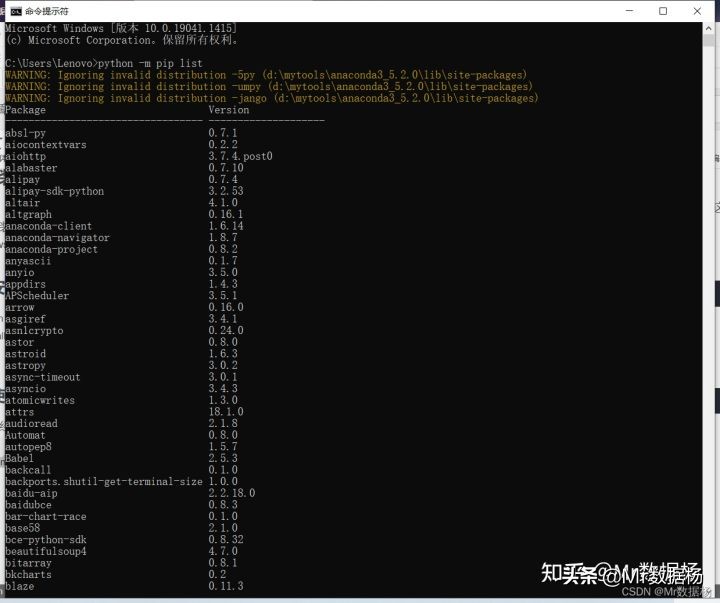Click version '18.1.0'

coord(226,412)
